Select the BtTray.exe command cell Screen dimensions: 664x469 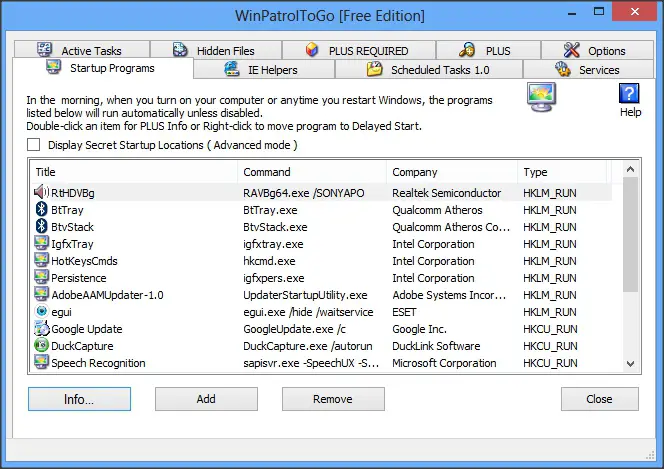click(270, 210)
